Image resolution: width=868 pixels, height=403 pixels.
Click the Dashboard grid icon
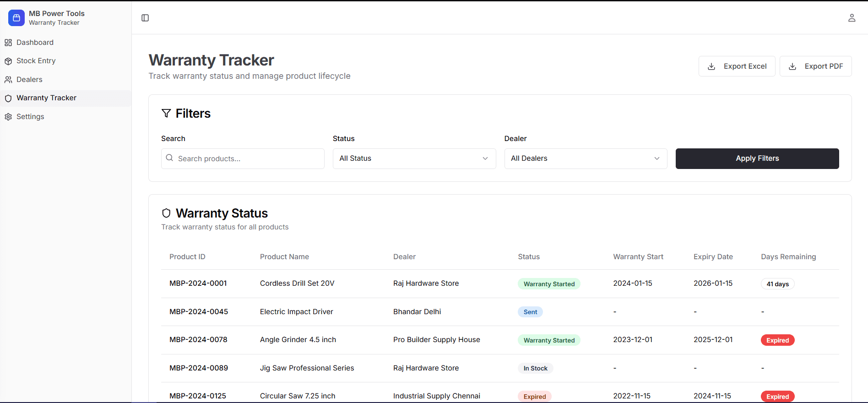8,43
